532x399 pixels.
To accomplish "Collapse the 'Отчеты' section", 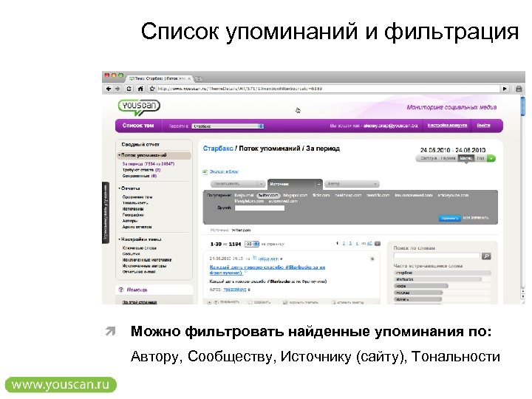I will pos(120,188).
